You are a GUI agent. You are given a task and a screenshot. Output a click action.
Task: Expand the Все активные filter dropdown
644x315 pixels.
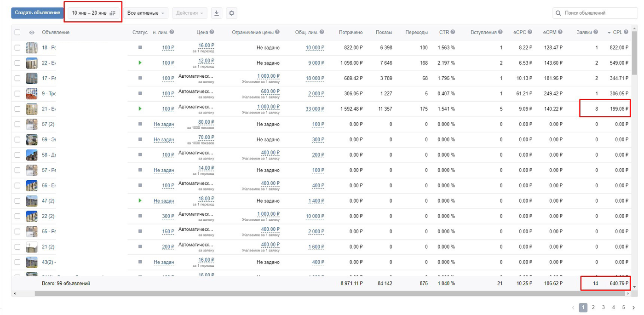145,13
